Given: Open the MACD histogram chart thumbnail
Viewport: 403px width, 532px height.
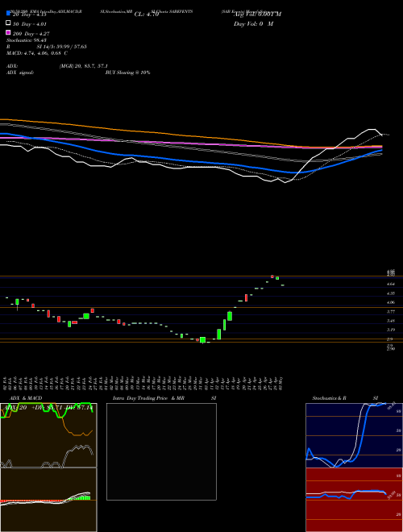Looking at the screenshot, I should point(48,500).
